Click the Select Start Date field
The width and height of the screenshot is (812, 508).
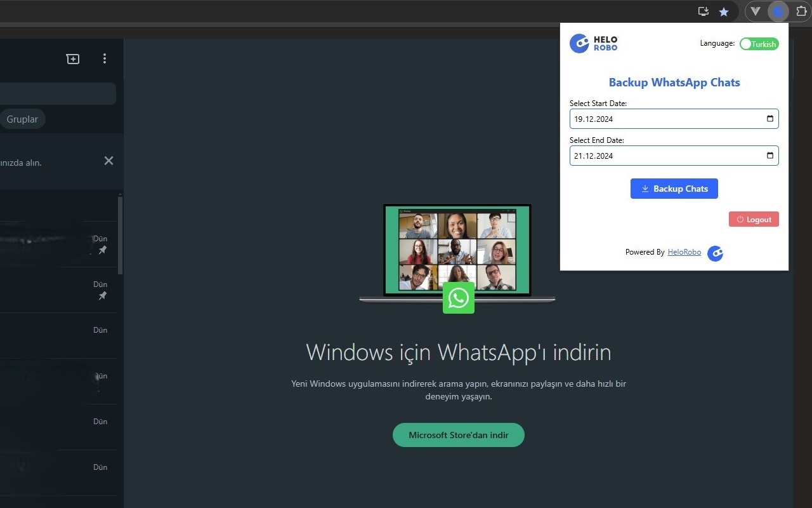coord(674,119)
